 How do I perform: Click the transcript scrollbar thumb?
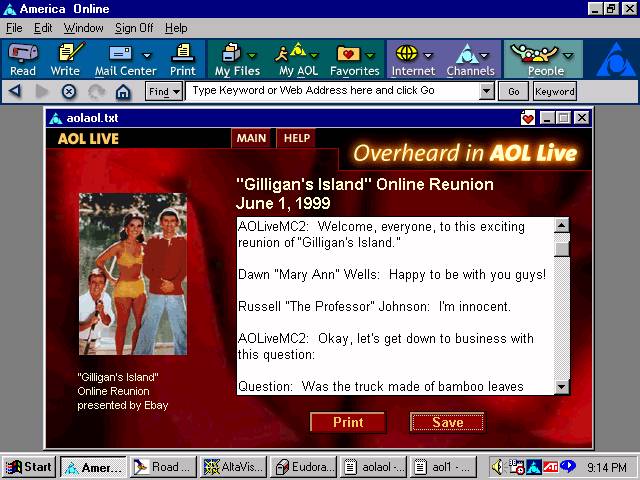point(562,248)
